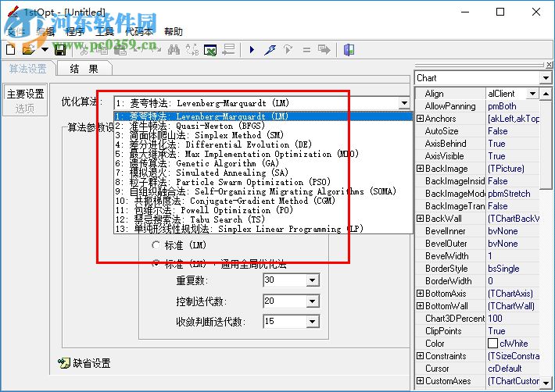Open a file using the folder icon
The width and height of the screenshot is (555, 392).
(x=29, y=50)
